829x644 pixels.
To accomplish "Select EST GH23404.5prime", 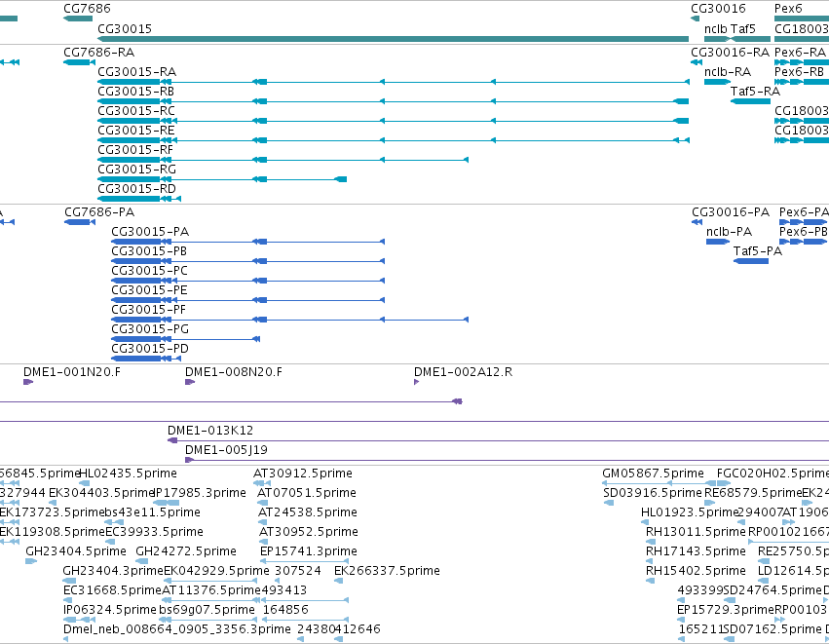I will tap(76, 552).
